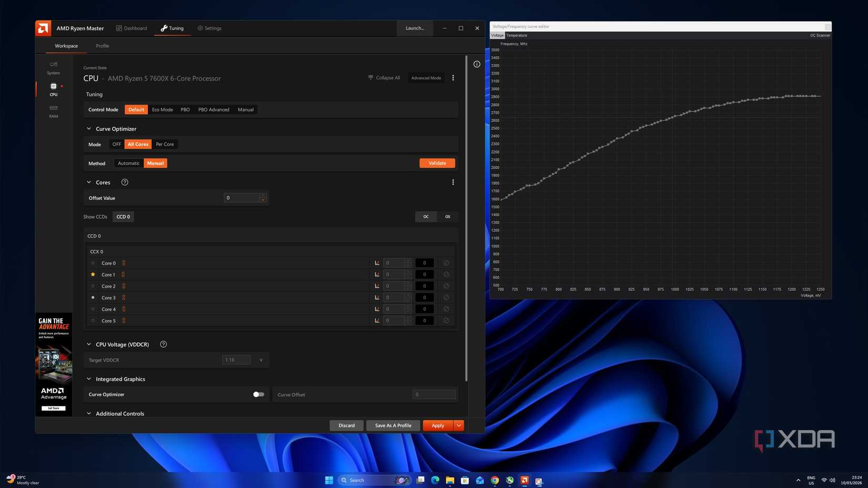Screen dimensions: 868x488
Task: Click the Offset Value input field
Action: click(241, 198)
